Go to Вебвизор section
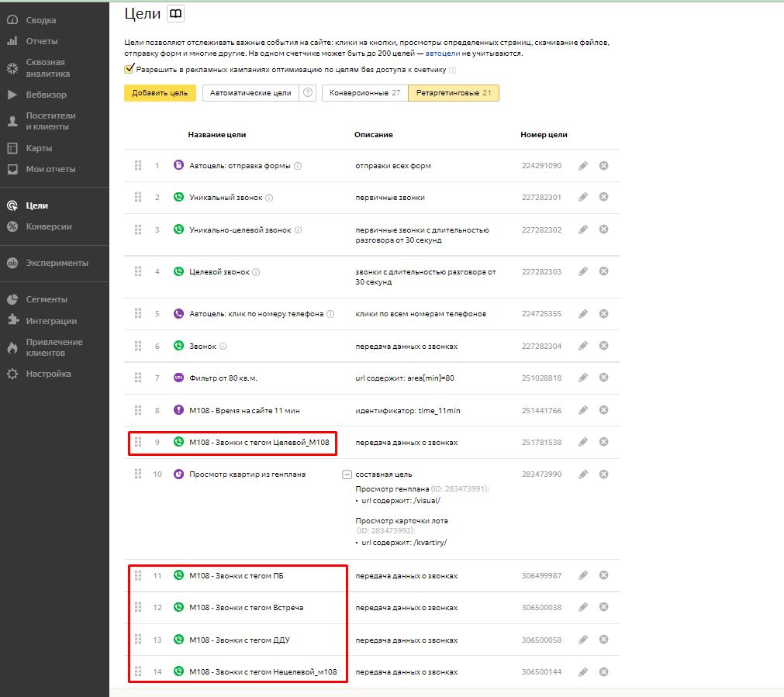The image size is (784, 697). pos(46,95)
